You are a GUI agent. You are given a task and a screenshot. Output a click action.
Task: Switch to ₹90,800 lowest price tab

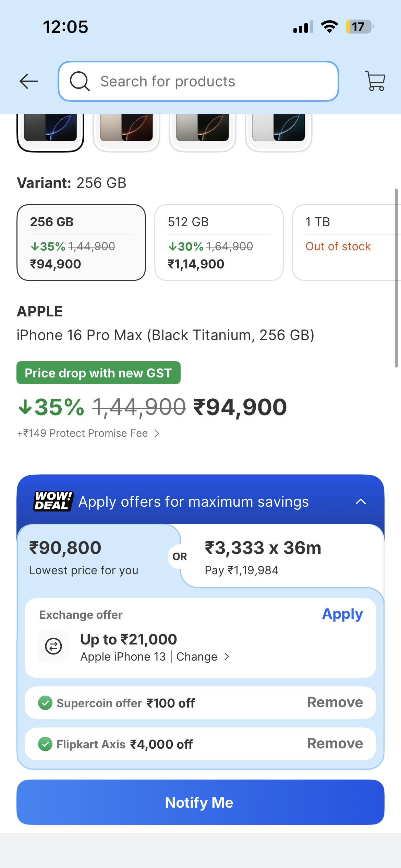pyautogui.click(x=98, y=556)
